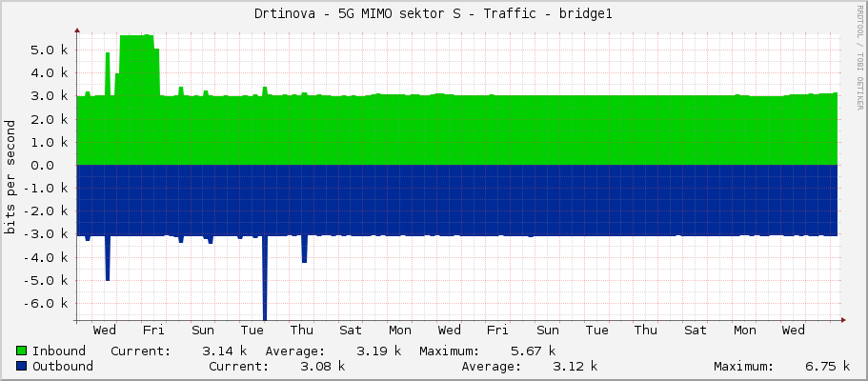Select Outbound current value '3.08 k'
868x381 pixels.
(x=323, y=366)
